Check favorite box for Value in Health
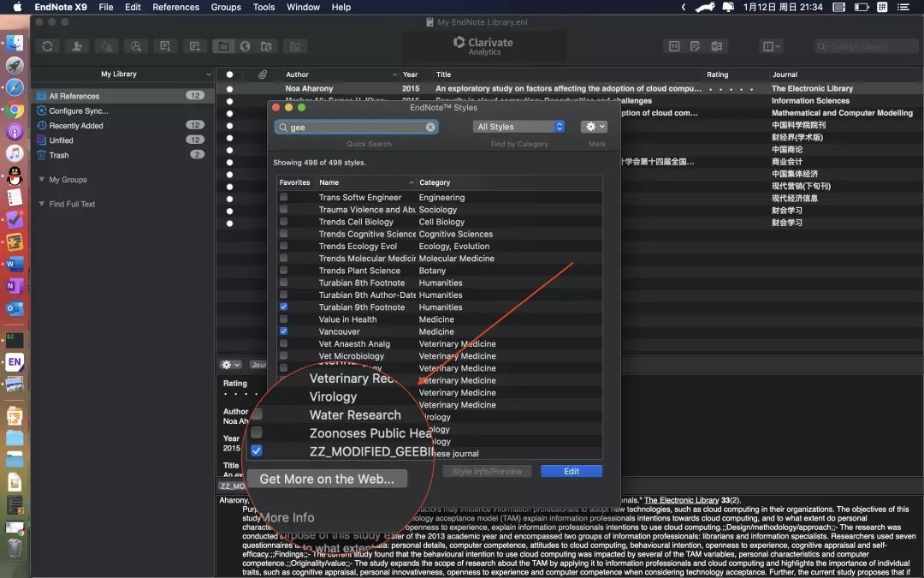The image size is (924, 578). point(283,319)
